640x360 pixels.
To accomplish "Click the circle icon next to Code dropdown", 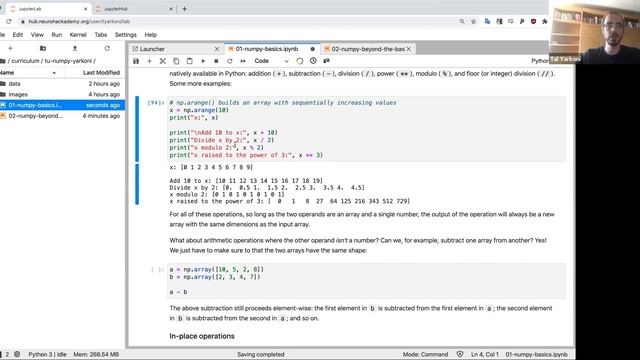I will tap(300, 61).
